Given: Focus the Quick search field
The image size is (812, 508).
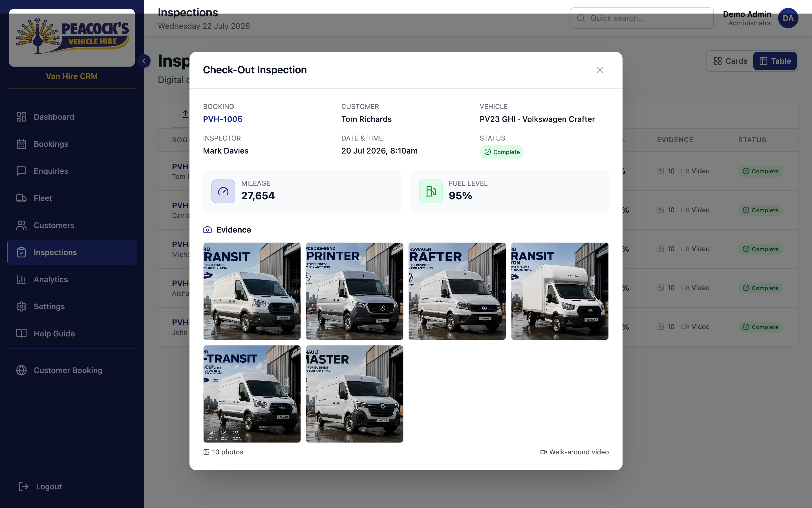Looking at the screenshot, I should coord(641,18).
